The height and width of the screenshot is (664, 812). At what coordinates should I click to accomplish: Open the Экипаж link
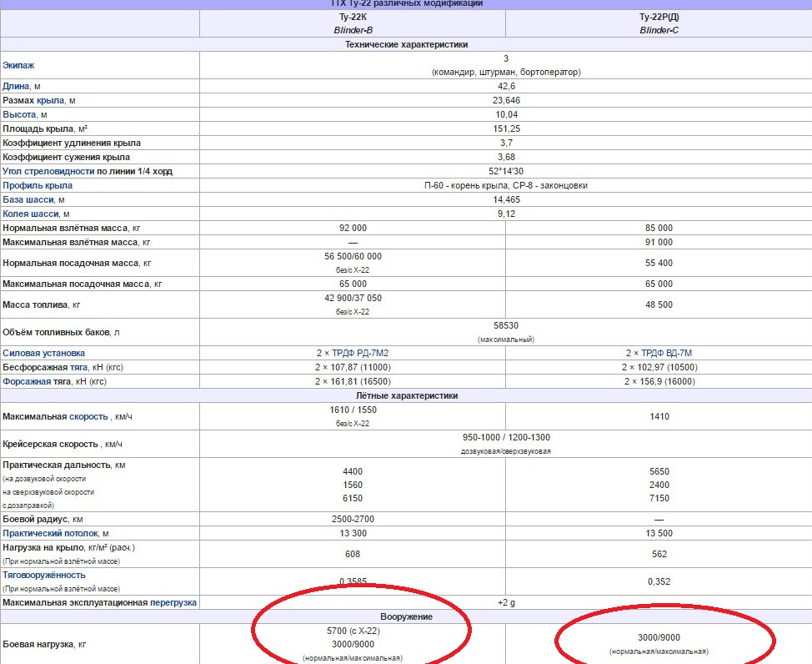pyautogui.click(x=18, y=65)
